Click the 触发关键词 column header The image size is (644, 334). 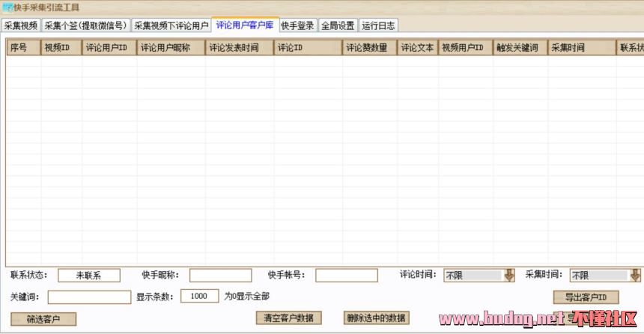pyautogui.click(x=520, y=48)
